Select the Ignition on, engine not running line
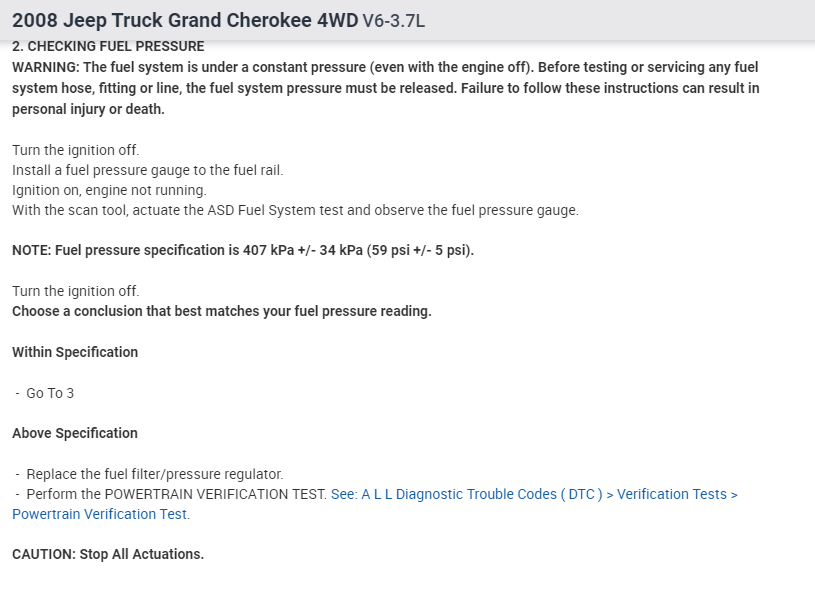The height and width of the screenshot is (590, 815). 109,190
